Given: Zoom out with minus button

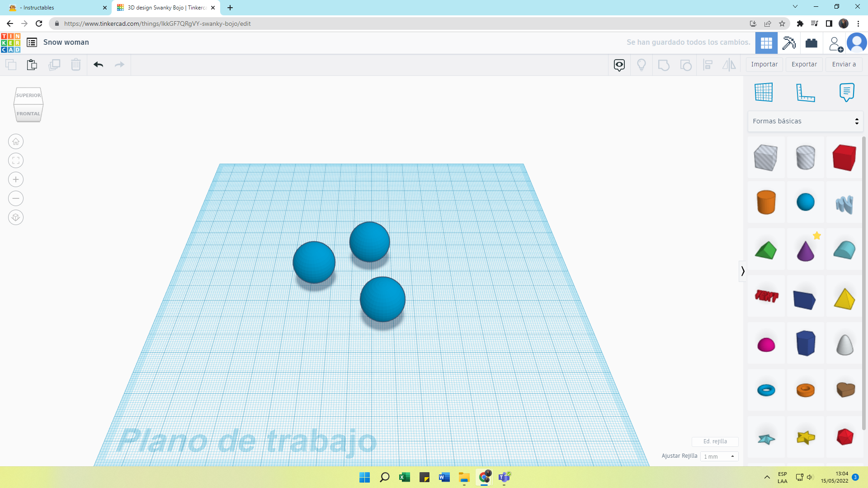Looking at the screenshot, I should pos(16,198).
